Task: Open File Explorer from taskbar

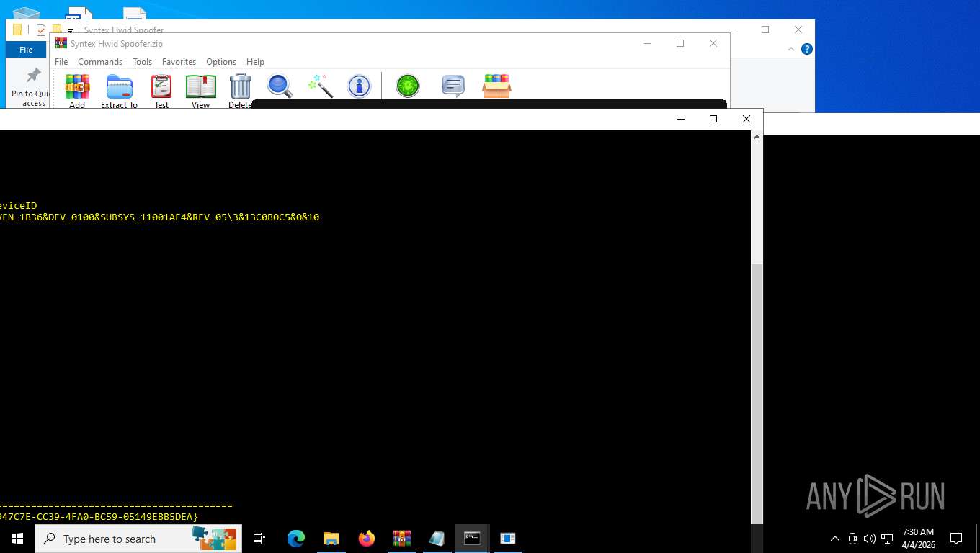Action: 331,539
